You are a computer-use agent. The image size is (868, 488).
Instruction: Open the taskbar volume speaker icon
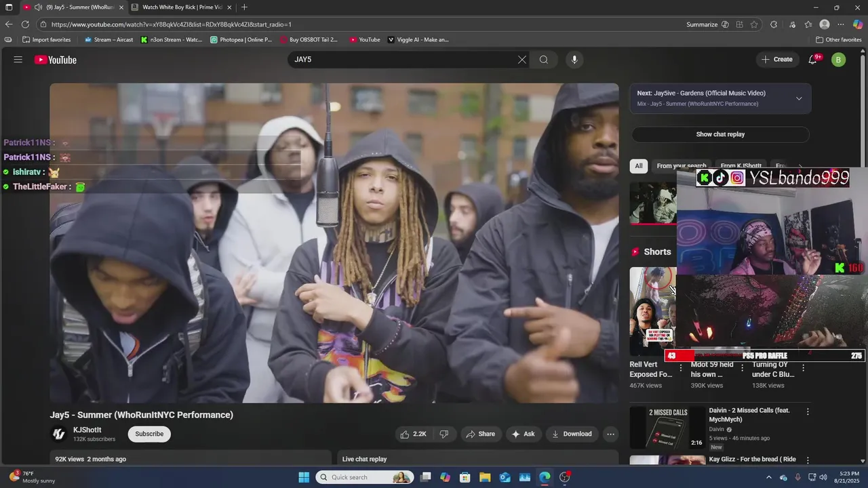tap(823, 477)
